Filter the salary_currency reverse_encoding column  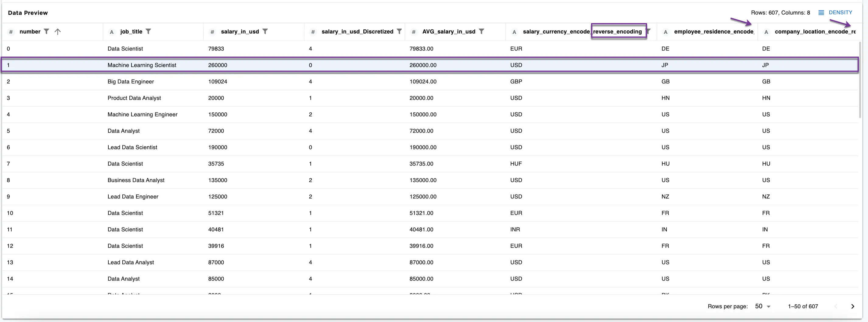tap(648, 31)
